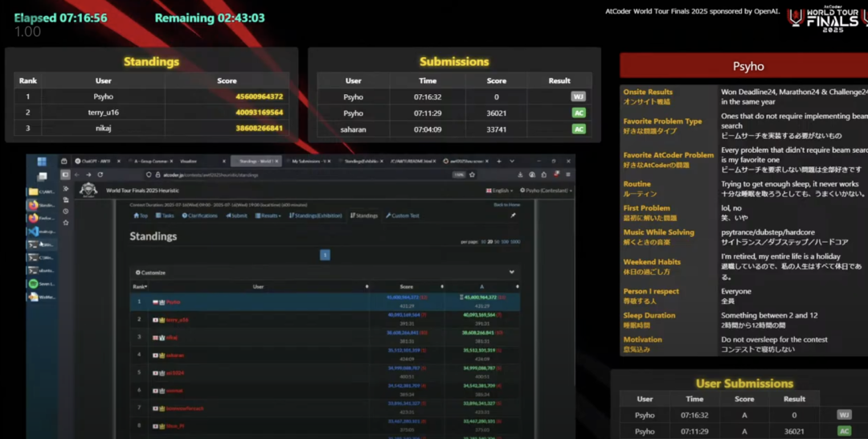Image resolution: width=868 pixels, height=439 pixels.
Task: Open the C:\AWT file explorer taskbar item
Action: pos(42,191)
